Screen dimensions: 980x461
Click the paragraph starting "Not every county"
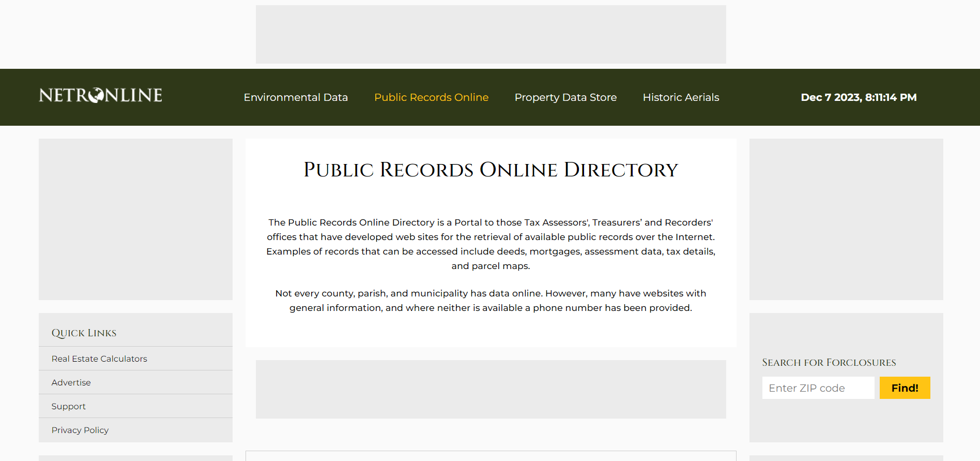491,301
